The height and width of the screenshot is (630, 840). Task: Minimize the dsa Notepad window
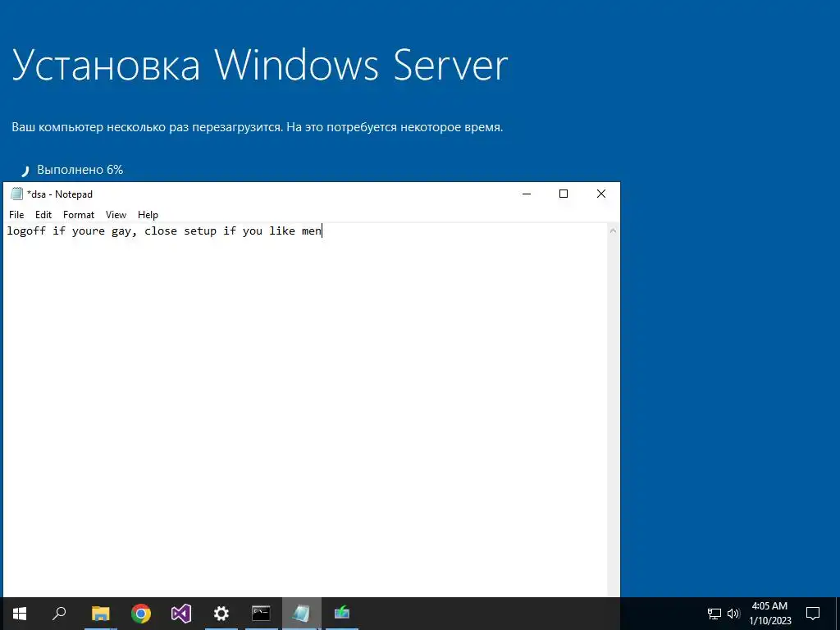[527, 194]
